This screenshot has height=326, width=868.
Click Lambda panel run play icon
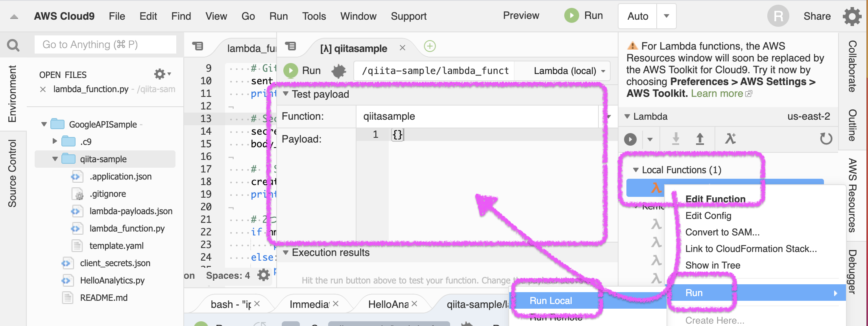pos(630,139)
